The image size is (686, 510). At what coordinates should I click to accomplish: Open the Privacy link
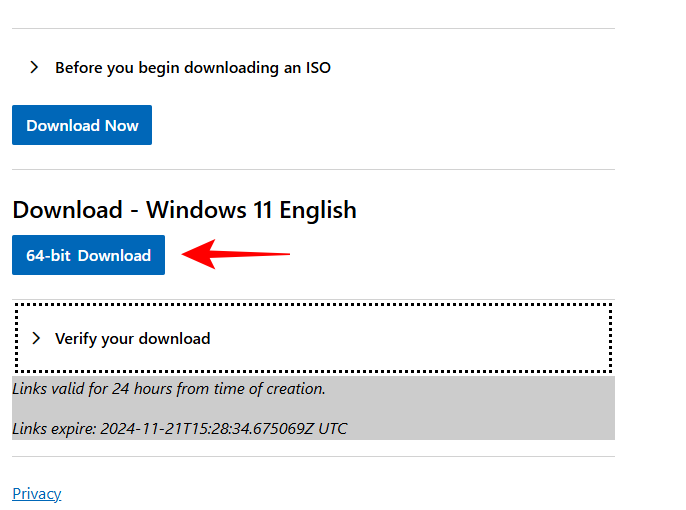coord(36,494)
